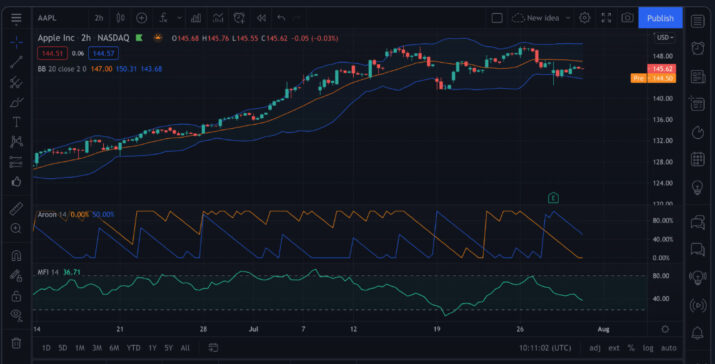
Task: Select the All date range
Action: [185, 348]
